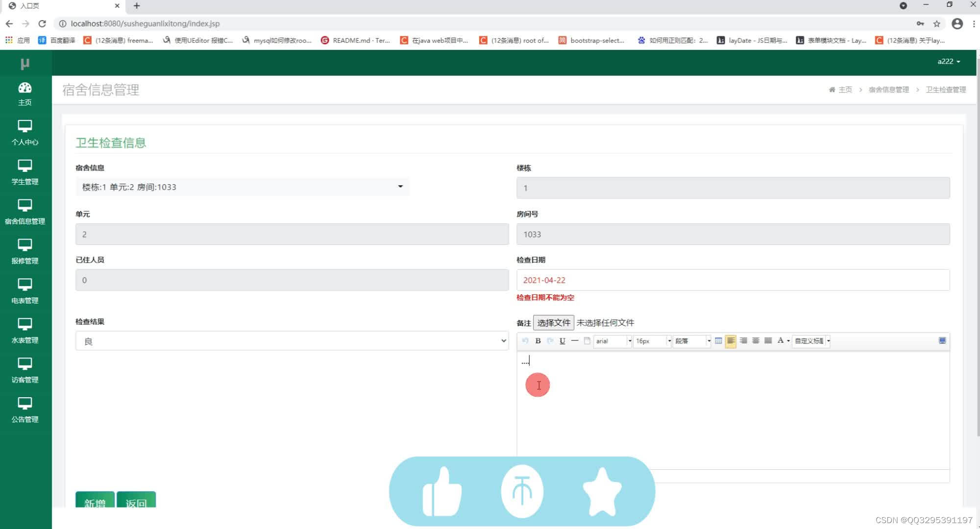Click the 选择文件 file button
Viewport: 980px width, 529px height.
553,323
